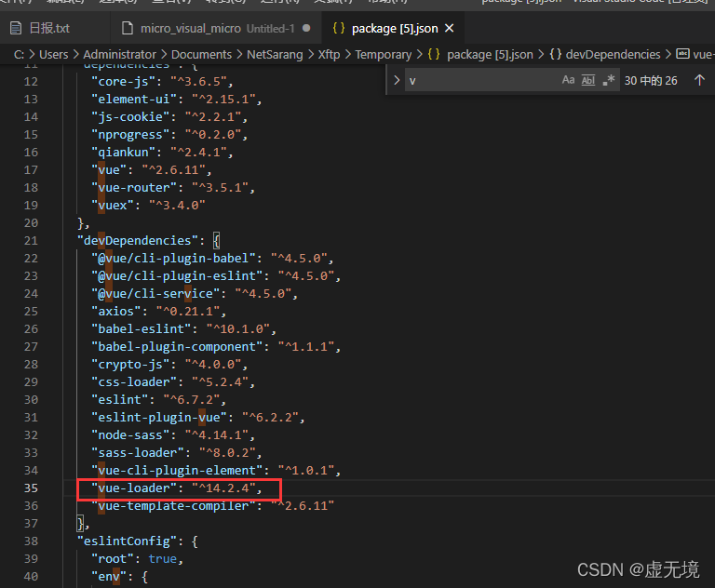Click "axios" key on line 25
The width and height of the screenshot is (715, 588).
click(x=115, y=312)
